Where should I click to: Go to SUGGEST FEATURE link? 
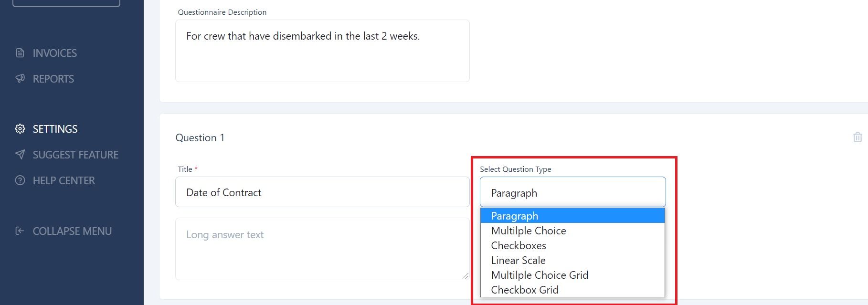(x=75, y=155)
